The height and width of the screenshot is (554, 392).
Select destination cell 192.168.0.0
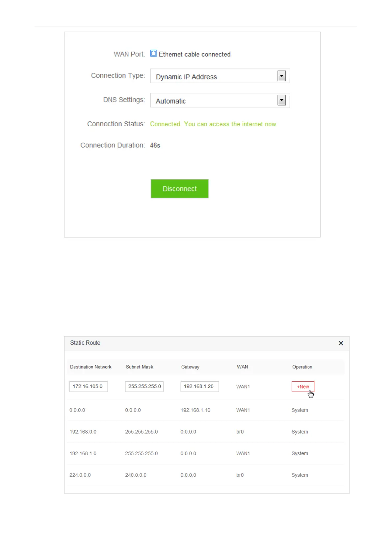tap(83, 432)
